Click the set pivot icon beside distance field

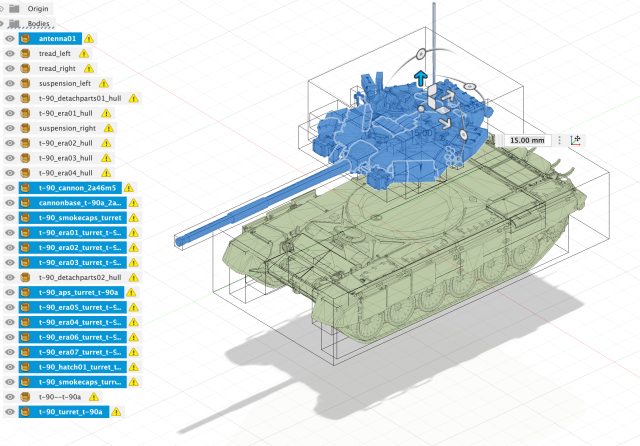[x=578, y=140]
